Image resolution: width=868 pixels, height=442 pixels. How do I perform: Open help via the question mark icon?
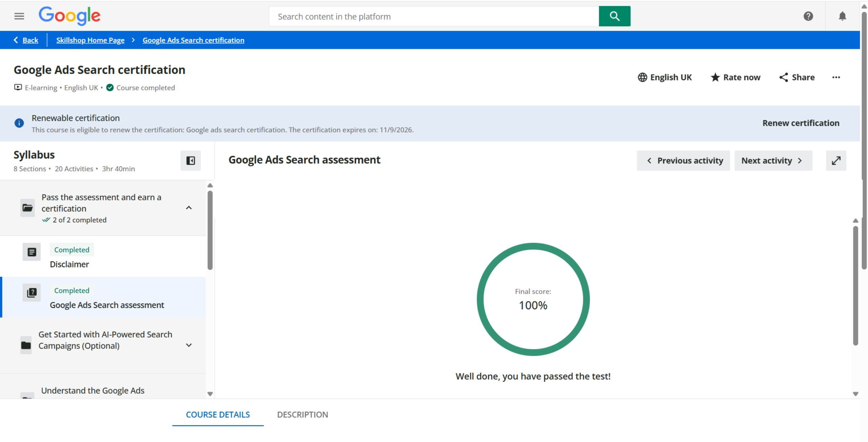point(809,16)
